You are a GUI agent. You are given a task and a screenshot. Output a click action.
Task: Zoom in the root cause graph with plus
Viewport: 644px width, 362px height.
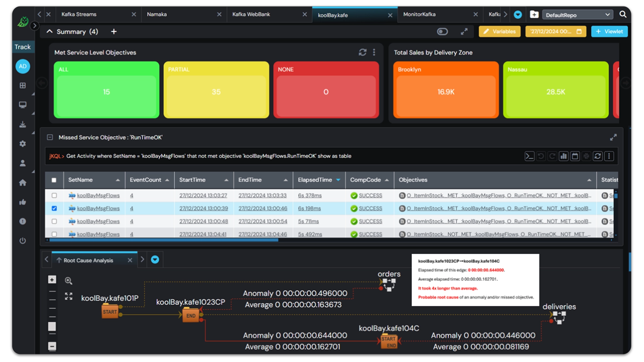pos(52,280)
